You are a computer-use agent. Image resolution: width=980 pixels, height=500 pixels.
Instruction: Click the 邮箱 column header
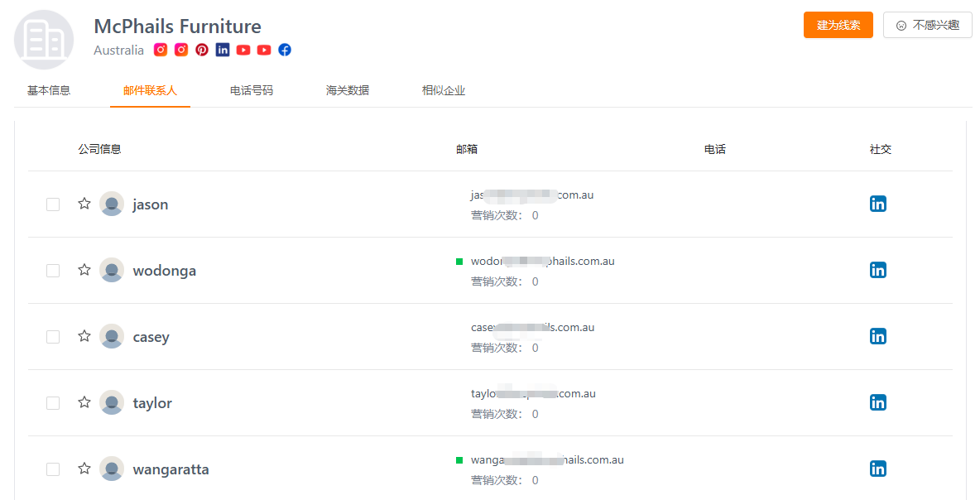(x=467, y=149)
